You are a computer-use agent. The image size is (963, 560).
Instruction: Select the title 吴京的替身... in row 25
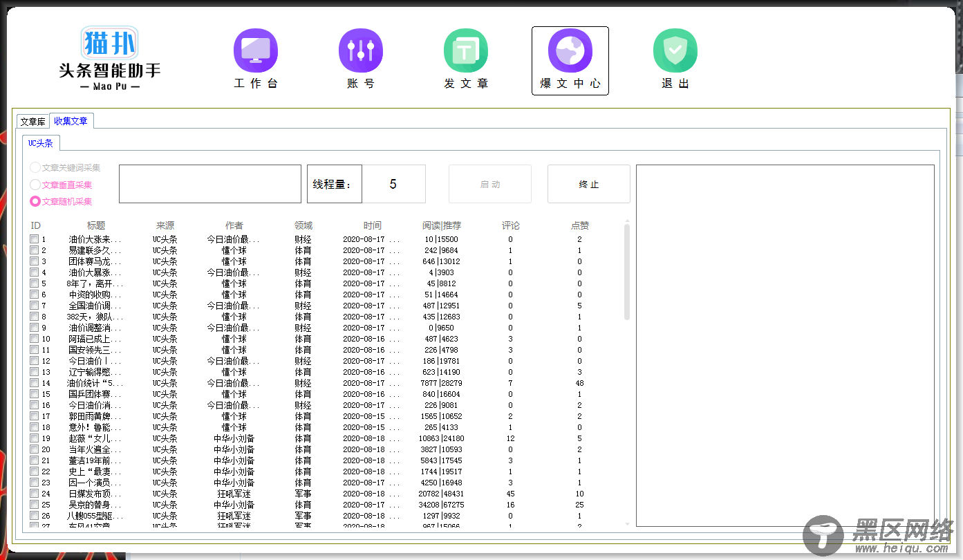click(x=95, y=505)
